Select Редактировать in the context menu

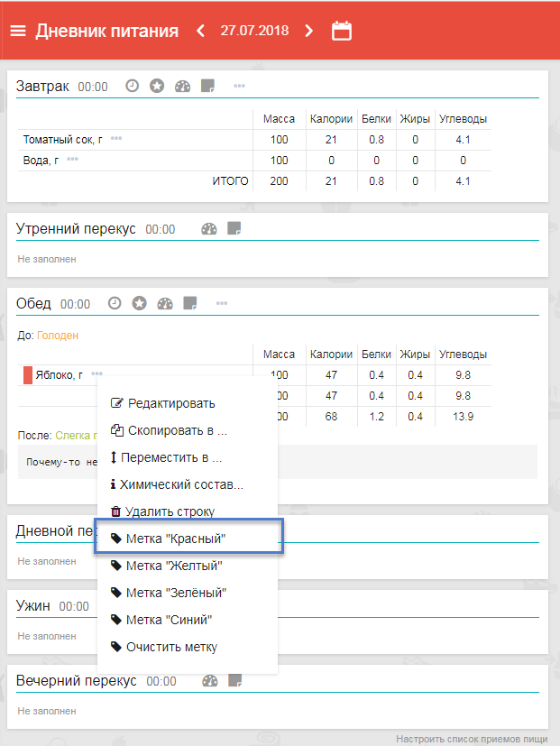click(170, 403)
